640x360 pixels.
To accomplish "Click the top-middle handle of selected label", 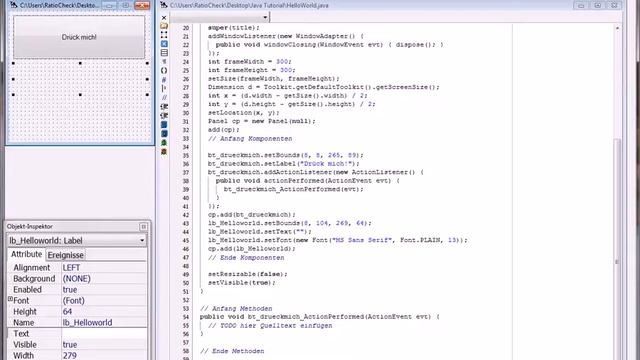I will [80, 63].
